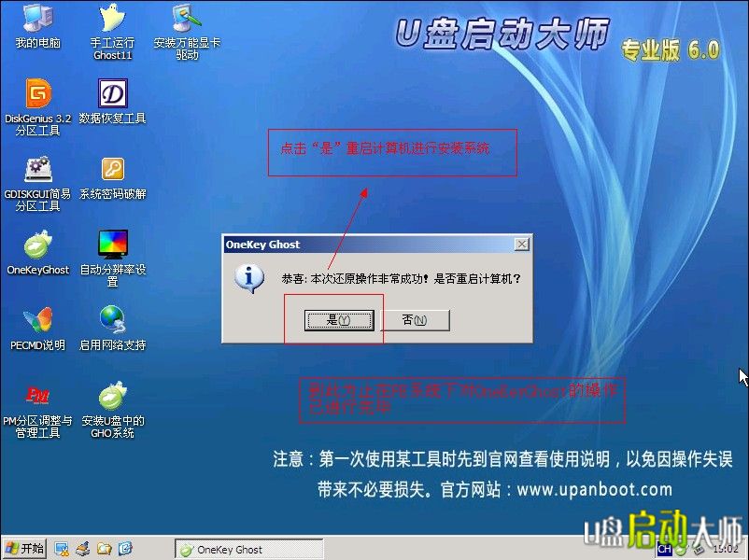
Task: Click the www.upanboot.com website text
Action: [x=595, y=489]
